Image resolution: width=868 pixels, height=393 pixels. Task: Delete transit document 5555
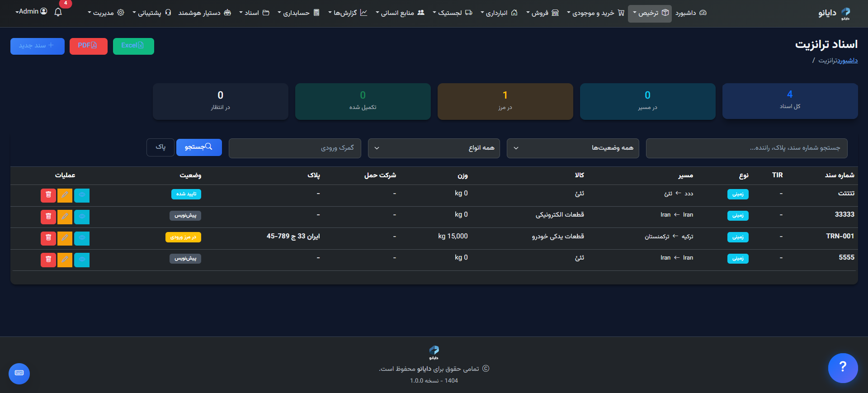[48, 260]
